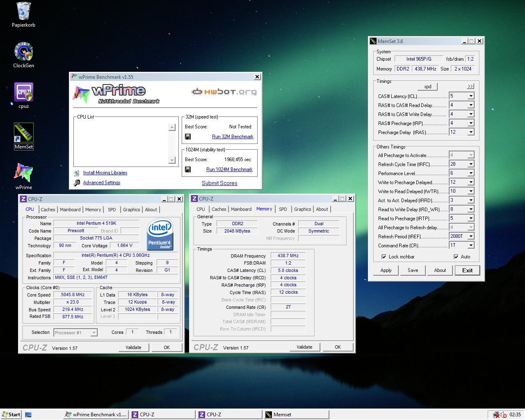Viewport: 525px width, 420px height.
Task: Expand the RAS# to CAS# Read Delay dropdown
Action: point(471,105)
